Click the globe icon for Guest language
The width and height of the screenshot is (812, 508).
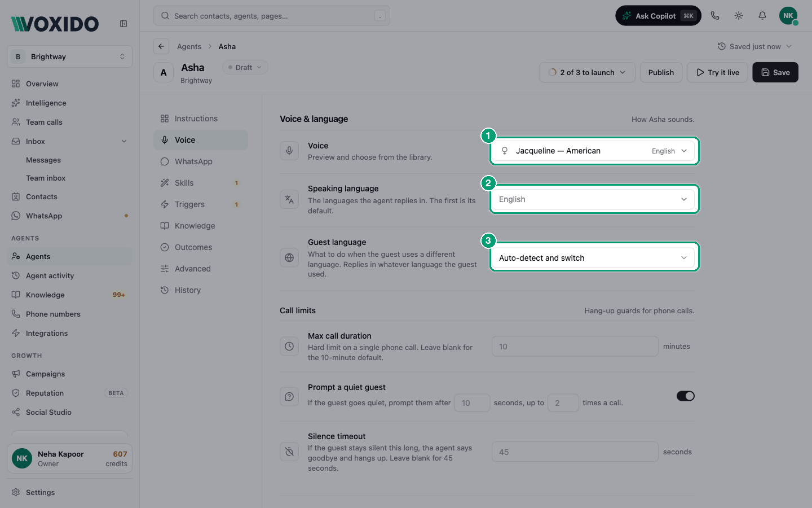(289, 258)
